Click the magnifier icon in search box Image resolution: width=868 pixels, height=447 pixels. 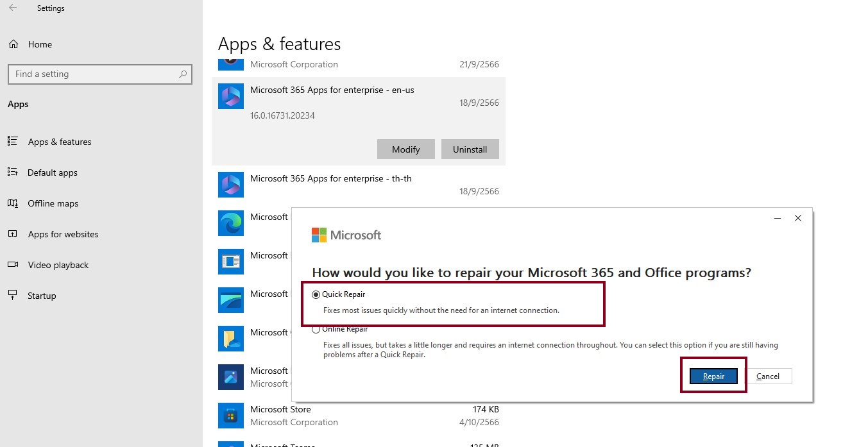point(183,74)
